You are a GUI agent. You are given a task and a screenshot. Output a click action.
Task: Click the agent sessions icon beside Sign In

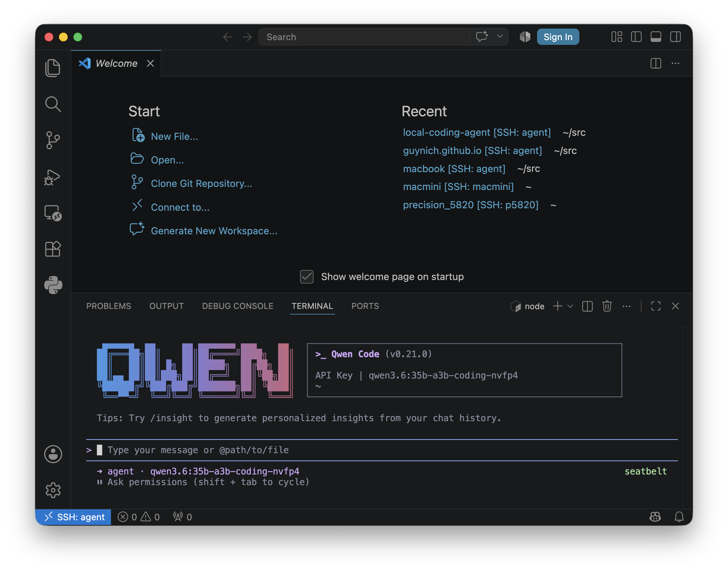point(525,36)
